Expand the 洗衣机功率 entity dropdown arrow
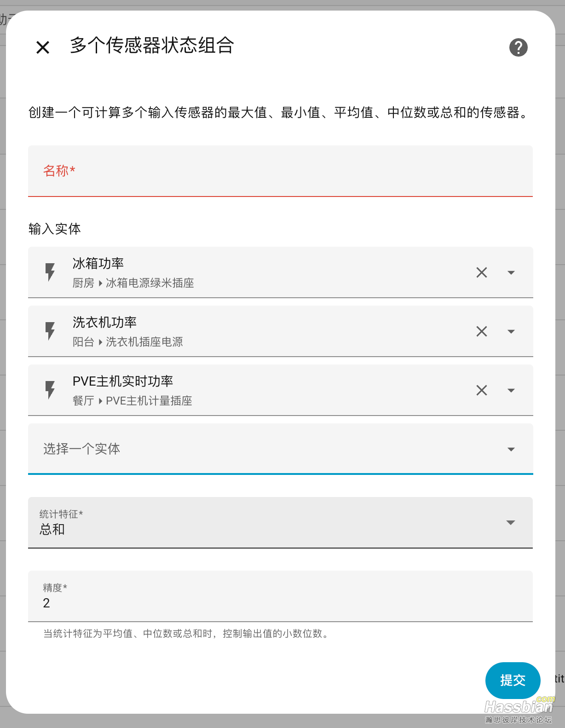The height and width of the screenshot is (728, 565). (x=511, y=331)
